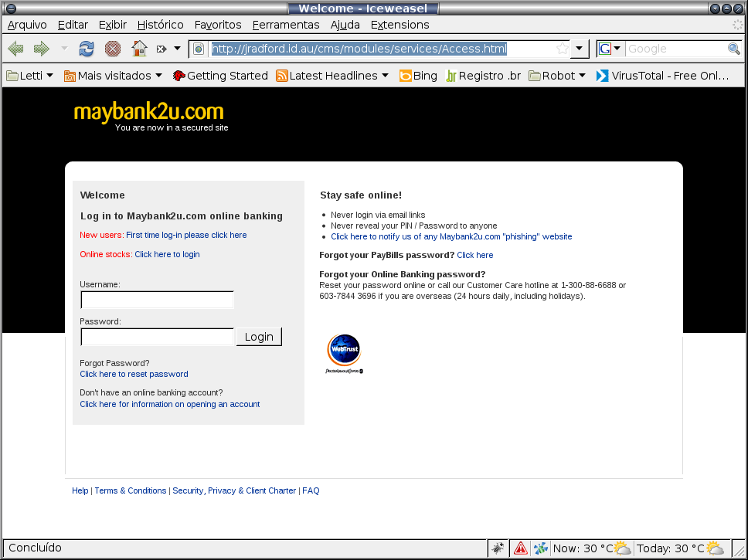
Task: Expand the Latest Headlines feed
Action: [x=332, y=76]
